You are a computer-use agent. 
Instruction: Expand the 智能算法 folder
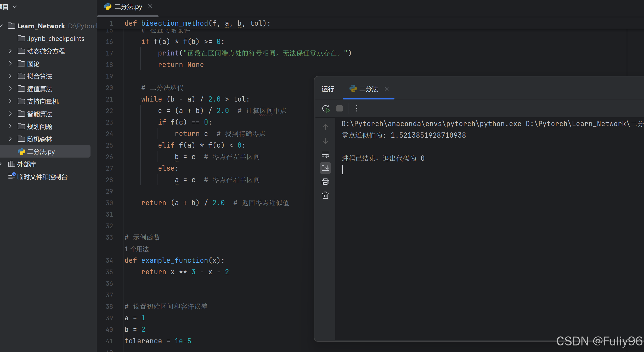10,114
